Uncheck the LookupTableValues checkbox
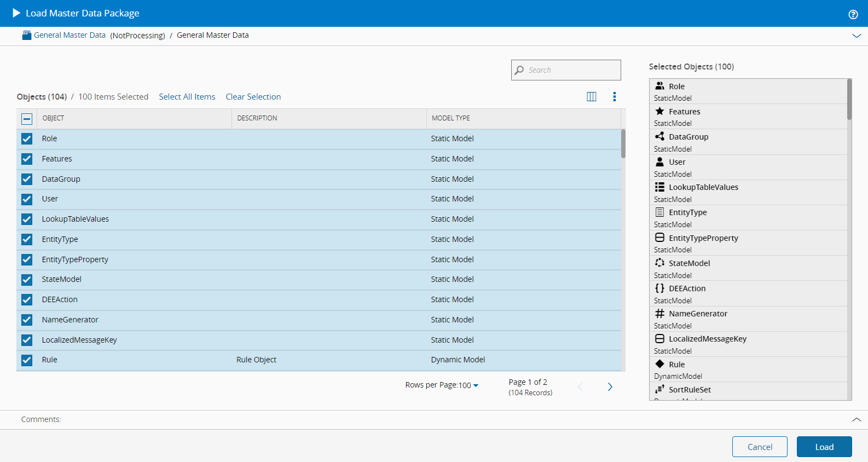The width and height of the screenshot is (868, 462). (27, 220)
